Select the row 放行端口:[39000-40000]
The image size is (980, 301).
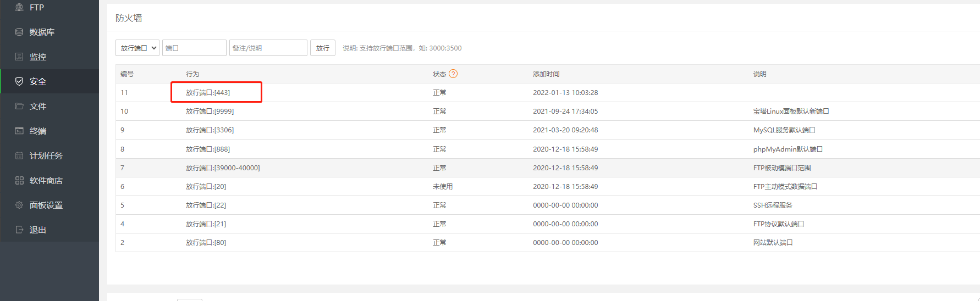coord(548,168)
